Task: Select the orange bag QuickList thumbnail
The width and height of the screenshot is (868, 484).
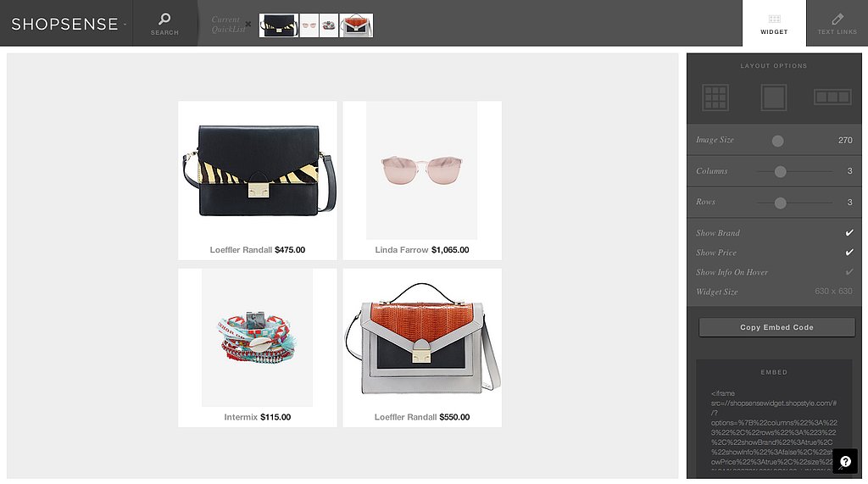Action: [x=356, y=25]
